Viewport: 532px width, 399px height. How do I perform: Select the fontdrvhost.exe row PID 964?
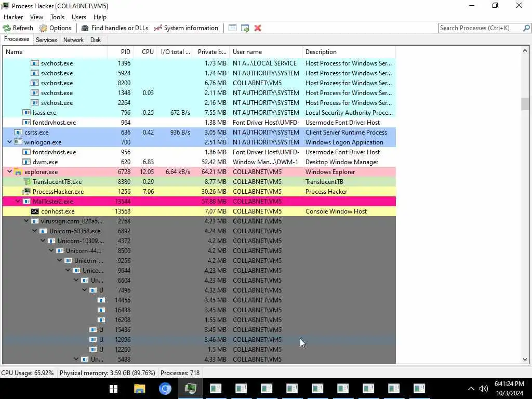199,123
